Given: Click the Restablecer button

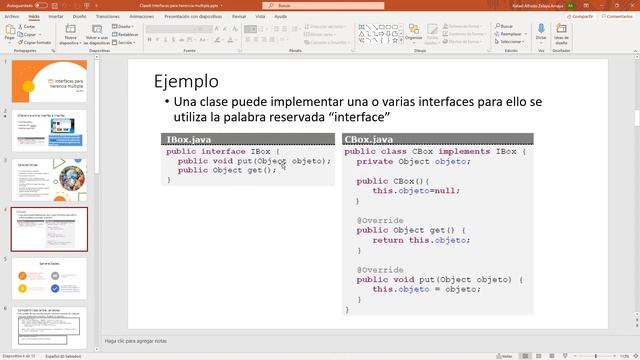Looking at the screenshot, I should point(125,34).
